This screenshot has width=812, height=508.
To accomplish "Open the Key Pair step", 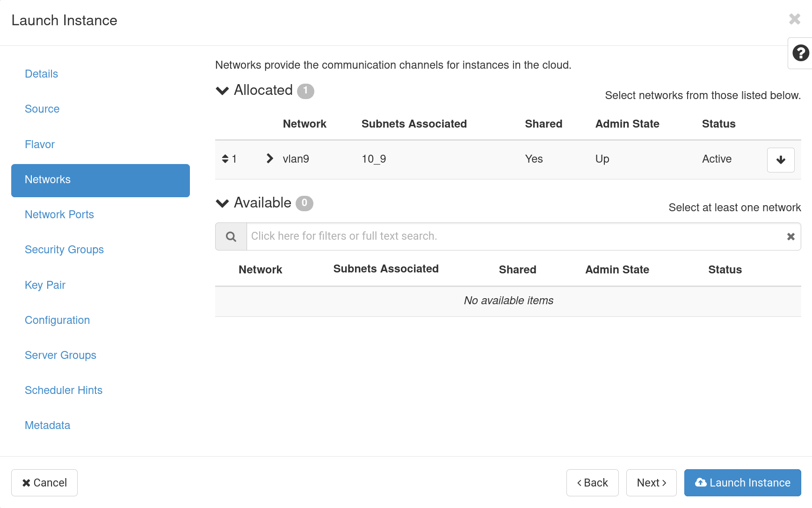I will click(x=45, y=285).
